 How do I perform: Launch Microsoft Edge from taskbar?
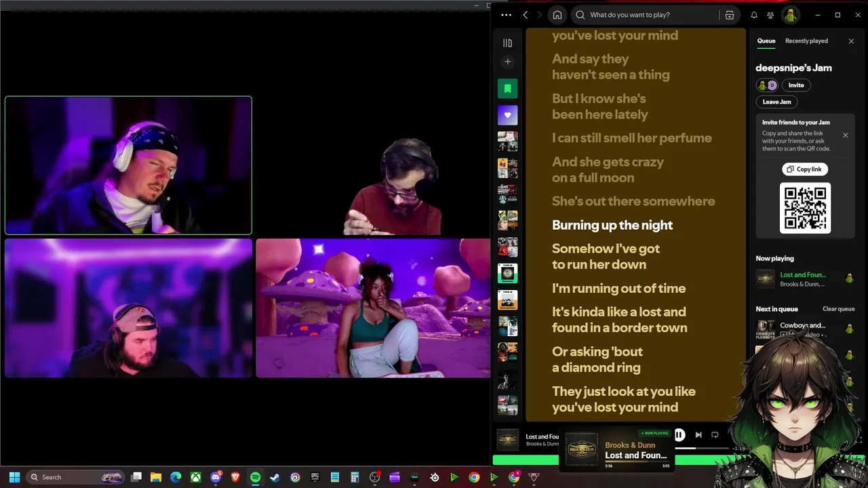pyautogui.click(x=176, y=477)
